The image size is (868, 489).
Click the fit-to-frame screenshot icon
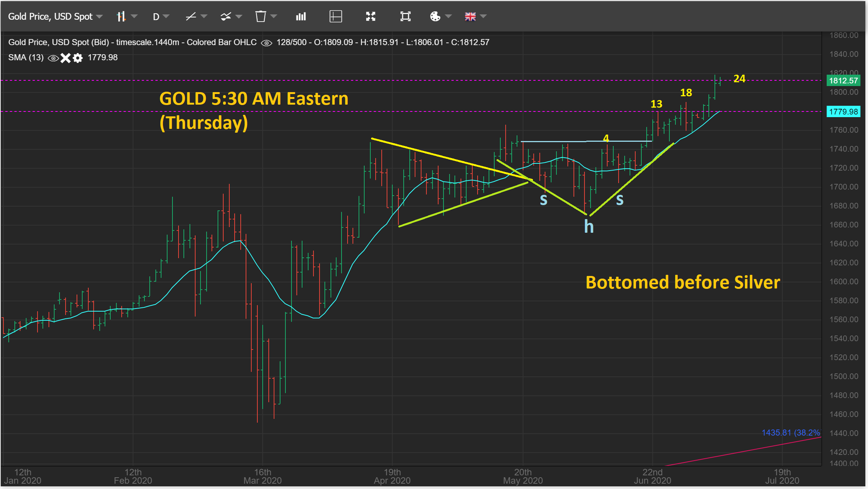point(405,16)
